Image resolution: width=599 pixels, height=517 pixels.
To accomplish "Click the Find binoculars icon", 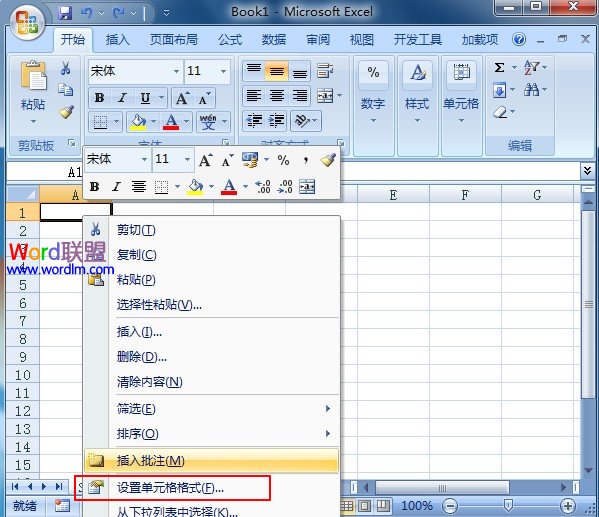I will [531, 90].
